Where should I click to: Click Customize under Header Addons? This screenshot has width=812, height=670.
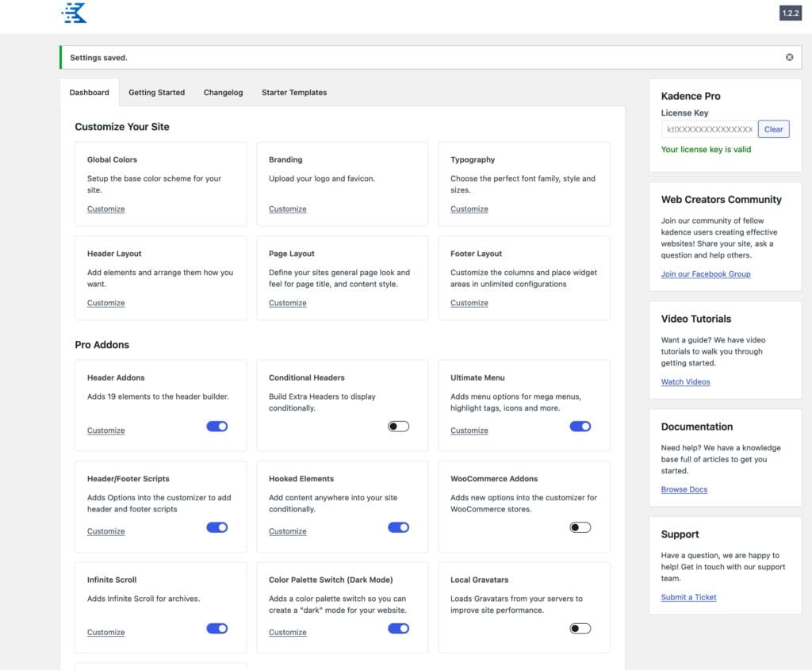[105, 431]
